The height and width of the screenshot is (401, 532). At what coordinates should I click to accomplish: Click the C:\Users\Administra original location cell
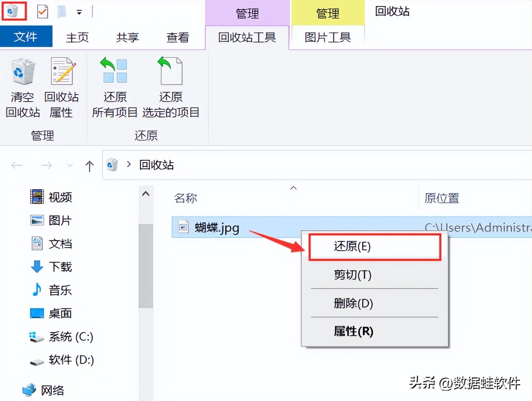478,228
